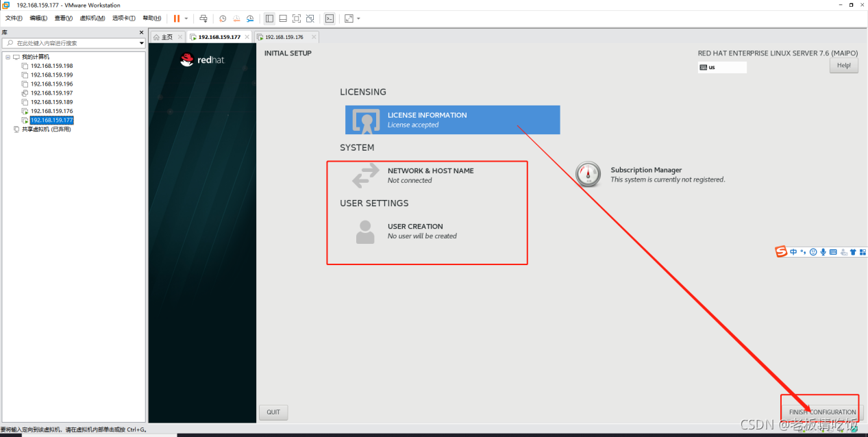Toggle the thumbnail bar view

click(283, 18)
